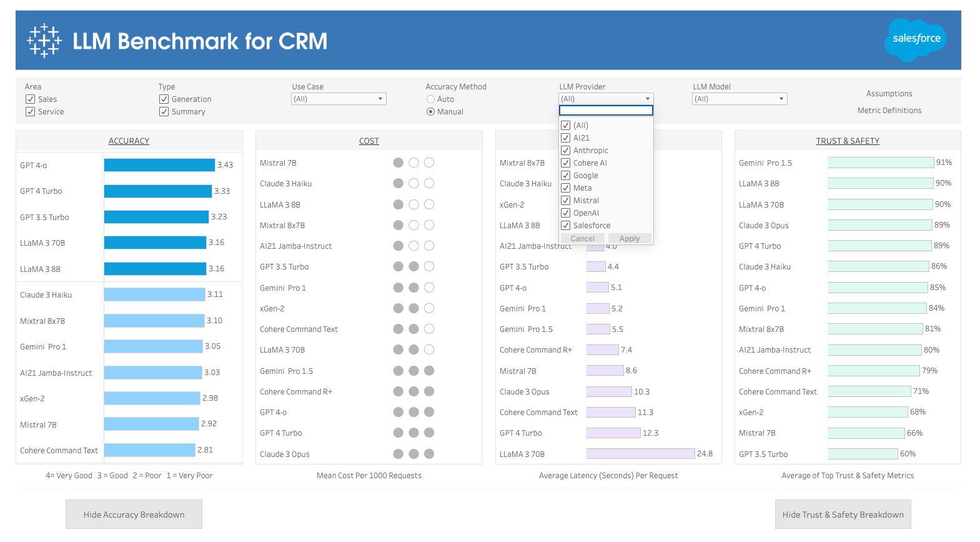The width and height of the screenshot is (980, 542).
Task: Click "Average Latency (Seconds) Per Request" caption
Action: click(x=608, y=475)
